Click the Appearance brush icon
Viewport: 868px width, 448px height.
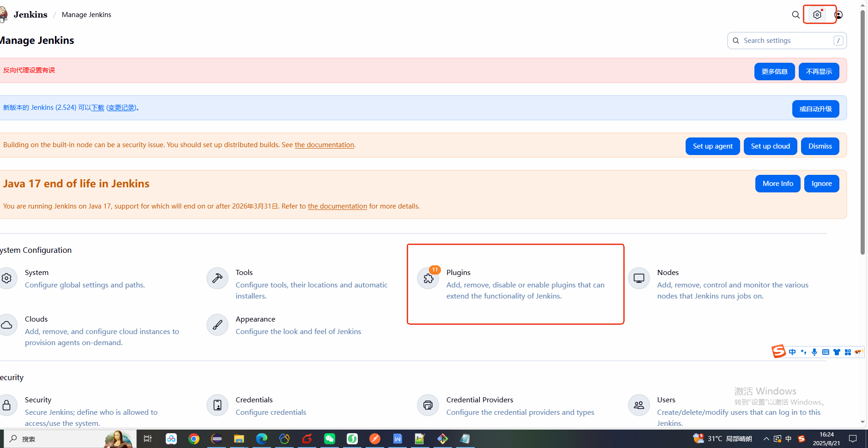click(217, 325)
